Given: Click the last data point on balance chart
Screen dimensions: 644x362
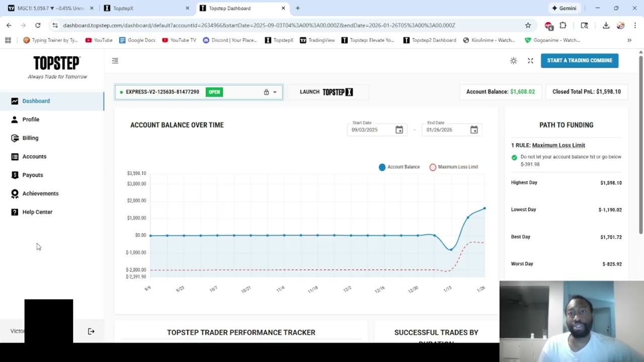Looking at the screenshot, I should tap(485, 208).
